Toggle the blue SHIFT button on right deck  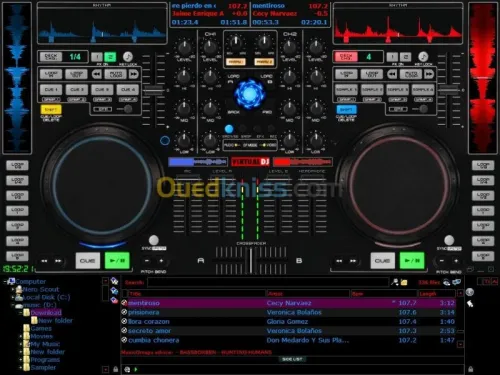(346, 109)
